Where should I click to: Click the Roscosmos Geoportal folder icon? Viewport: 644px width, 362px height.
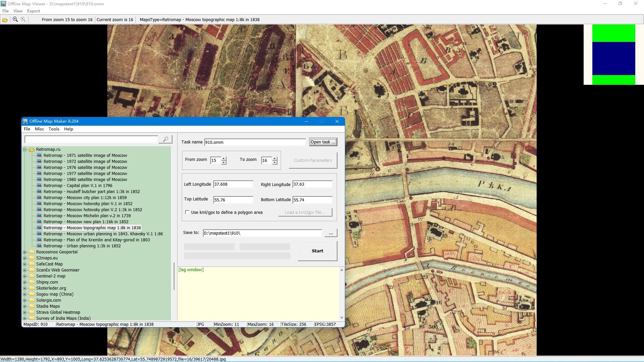pyautogui.click(x=32, y=252)
